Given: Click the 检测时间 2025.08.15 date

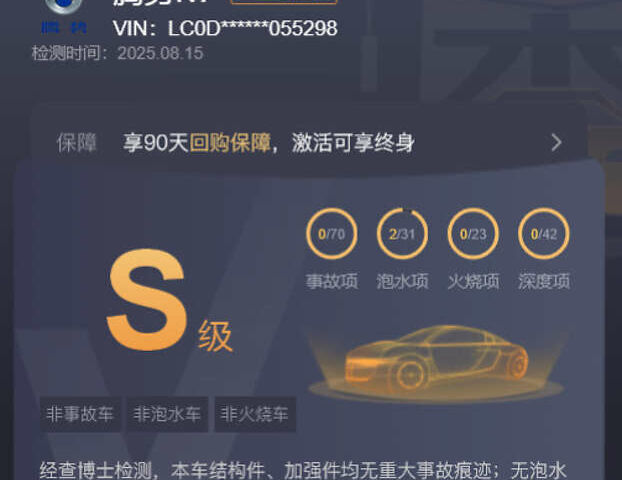Looking at the screenshot, I should (118, 53).
